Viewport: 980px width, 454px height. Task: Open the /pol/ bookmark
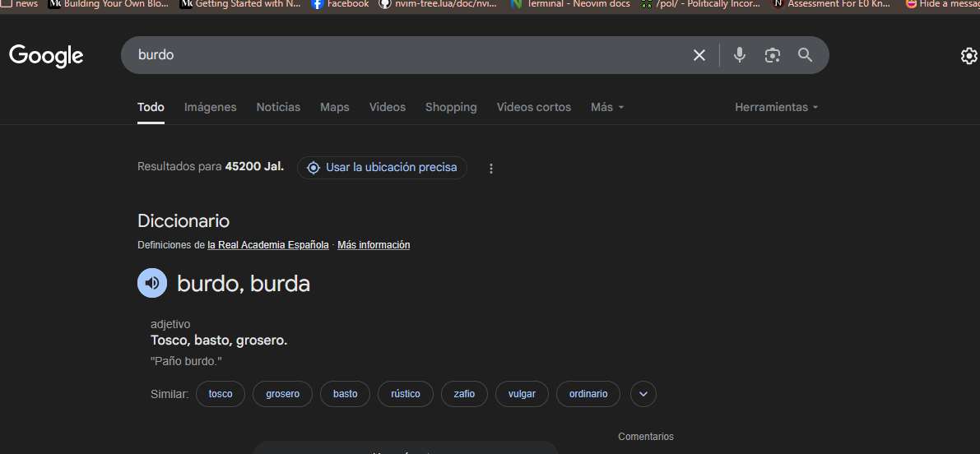tap(700, 4)
